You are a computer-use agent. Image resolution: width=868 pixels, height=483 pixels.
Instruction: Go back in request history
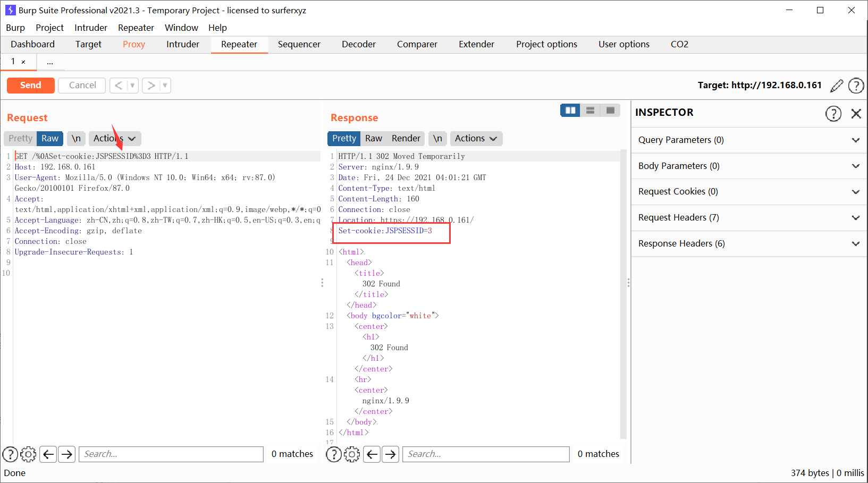(119, 86)
